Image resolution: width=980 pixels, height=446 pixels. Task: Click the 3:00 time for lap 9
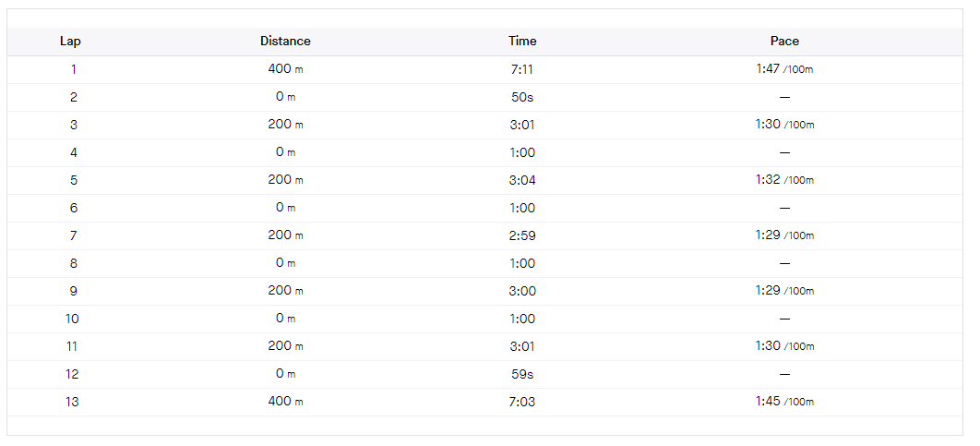tap(522, 291)
